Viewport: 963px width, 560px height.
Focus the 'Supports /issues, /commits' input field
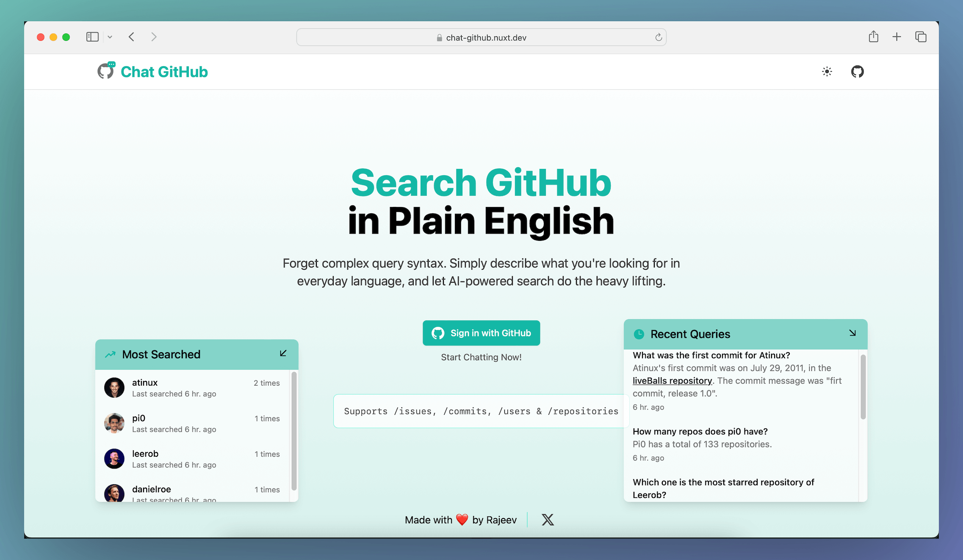click(x=481, y=411)
